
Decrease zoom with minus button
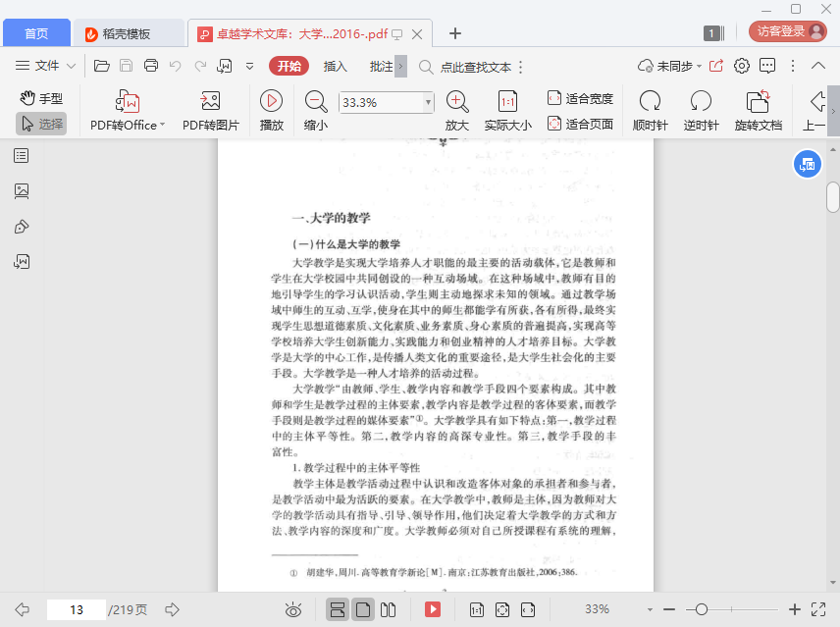point(669,609)
